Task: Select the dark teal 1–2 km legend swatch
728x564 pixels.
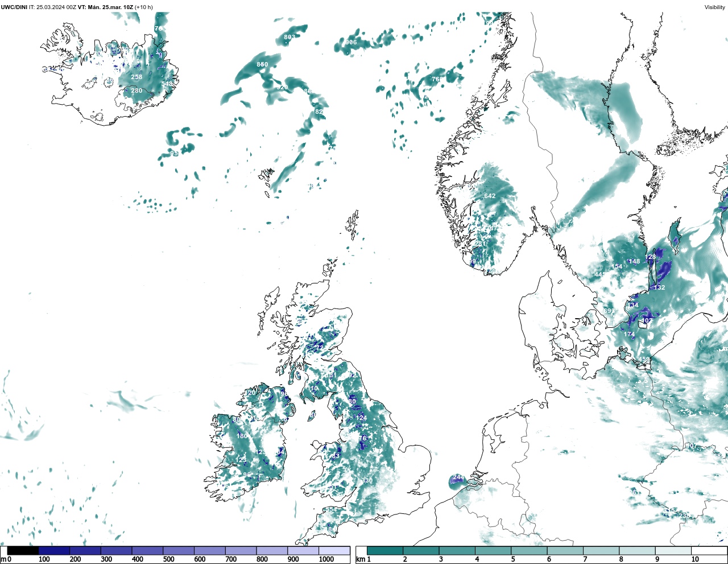Action: tap(385, 550)
